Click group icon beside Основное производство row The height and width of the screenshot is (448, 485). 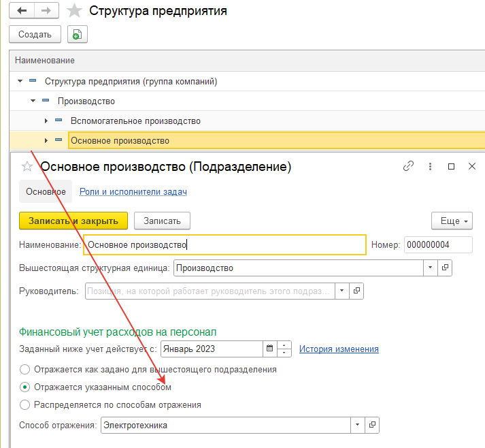[x=58, y=140]
